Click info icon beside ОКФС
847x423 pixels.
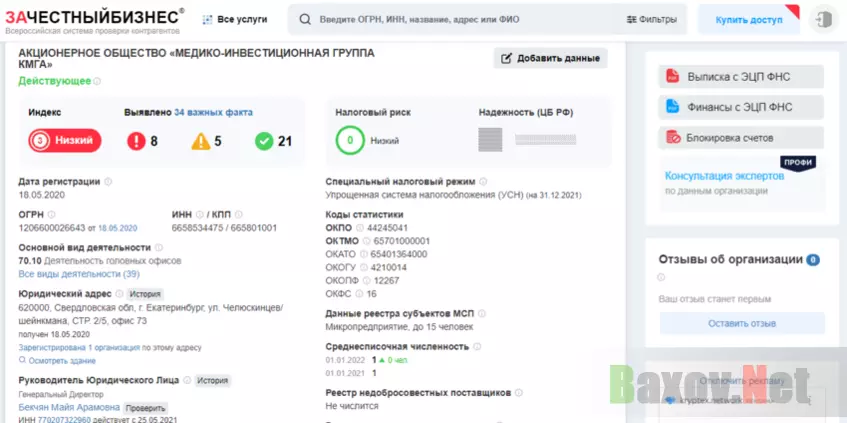(360, 294)
